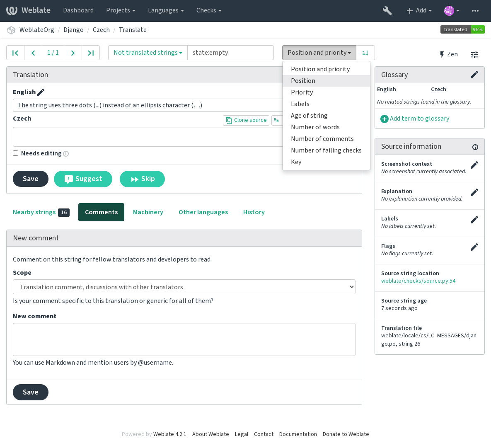This screenshot has height=448, width=491.
Task: Click the Source information info icon
Action: pyautogui.click(x=475, y=147)
